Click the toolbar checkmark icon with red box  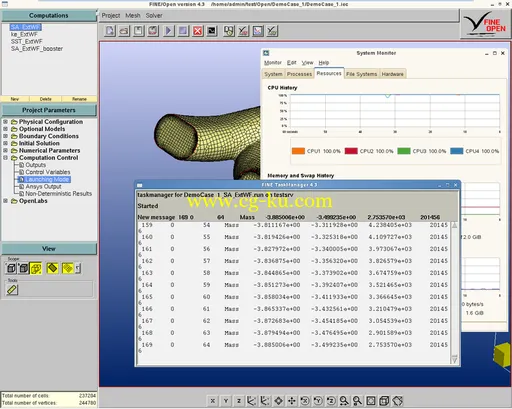click(243, 31)
